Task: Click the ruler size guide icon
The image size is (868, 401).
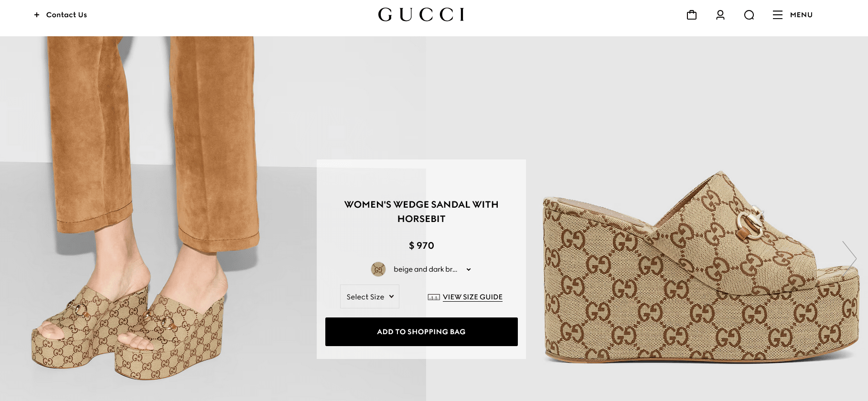Action: click(x=434, y=297)
